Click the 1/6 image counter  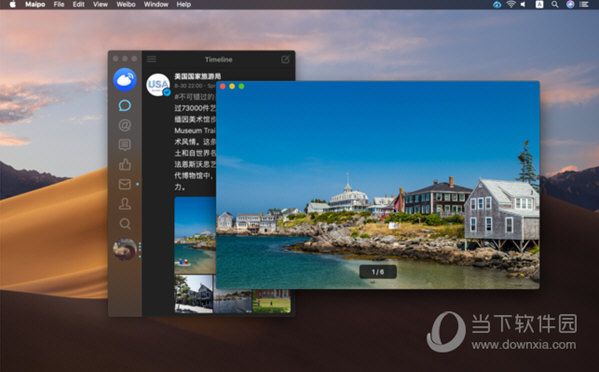pyautogui.click(x=378, y=272)
